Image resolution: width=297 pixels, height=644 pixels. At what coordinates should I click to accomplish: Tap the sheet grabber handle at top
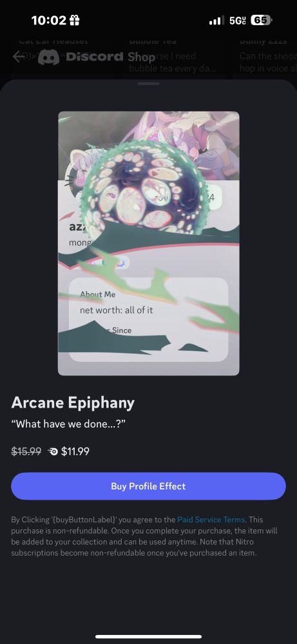[x=149, y=84]
